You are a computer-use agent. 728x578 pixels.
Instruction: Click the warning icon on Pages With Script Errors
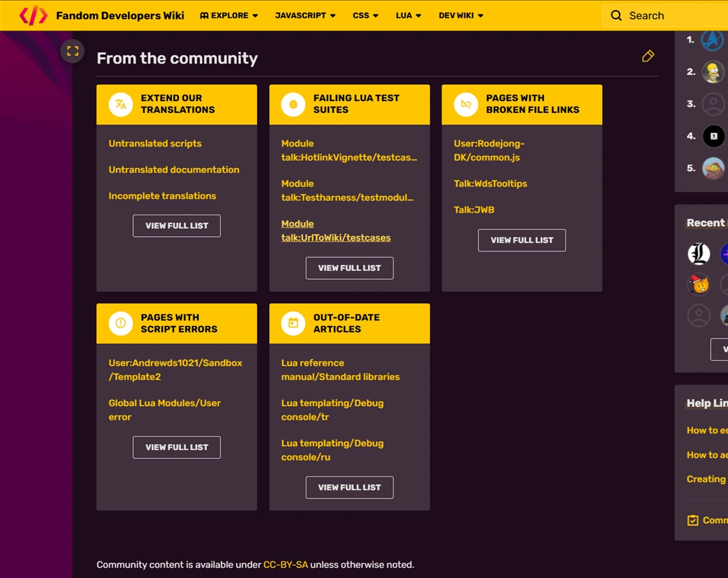tap(120, 323)
